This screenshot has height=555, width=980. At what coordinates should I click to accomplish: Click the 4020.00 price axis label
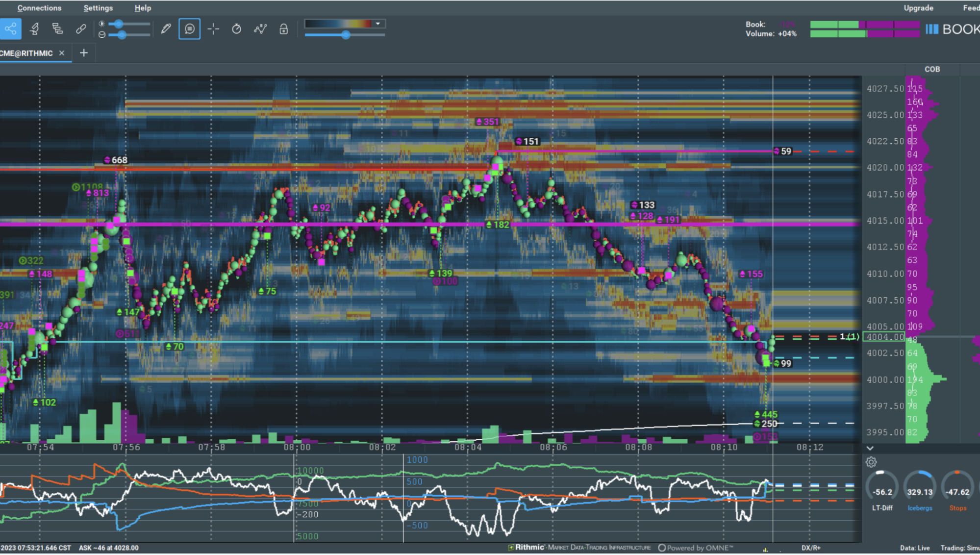point(885,168)
